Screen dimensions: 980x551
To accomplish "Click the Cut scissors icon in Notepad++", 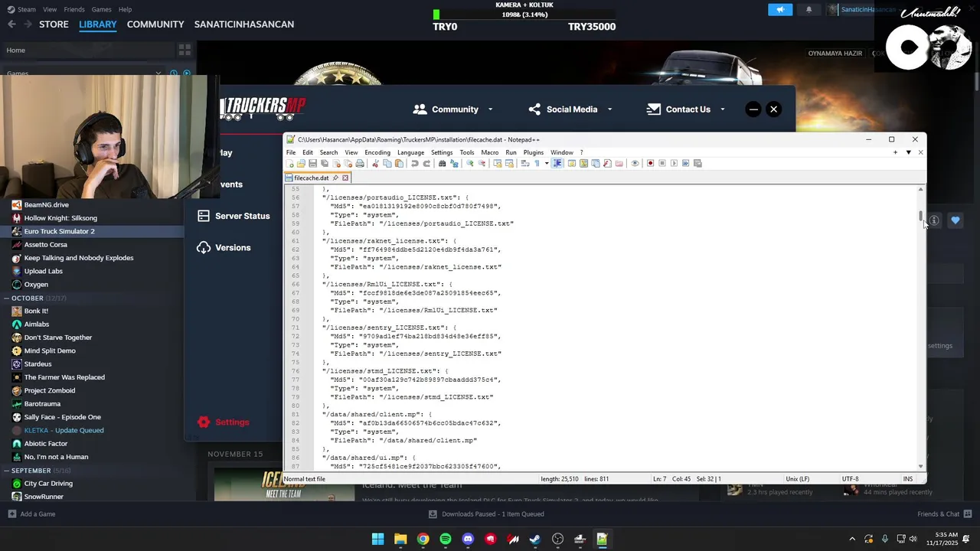I will click(x=375, y=163).
